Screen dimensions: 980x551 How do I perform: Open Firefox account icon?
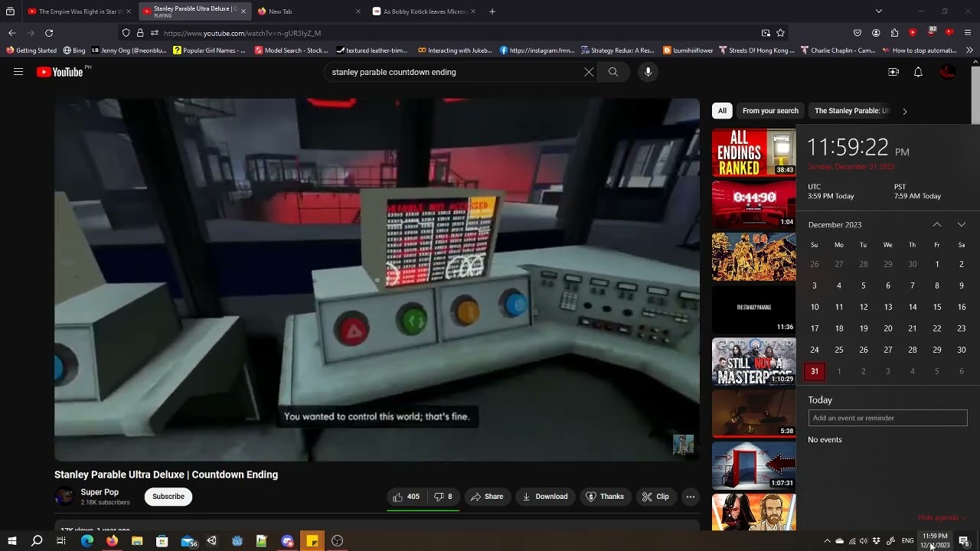pyautogui.click(x=876, y=33)
